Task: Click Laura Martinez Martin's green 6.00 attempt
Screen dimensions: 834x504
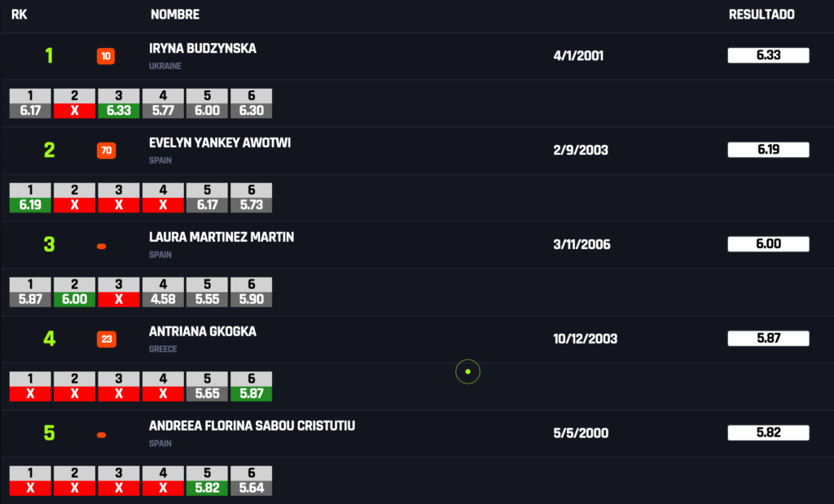Action: click(x=74, y=299)
